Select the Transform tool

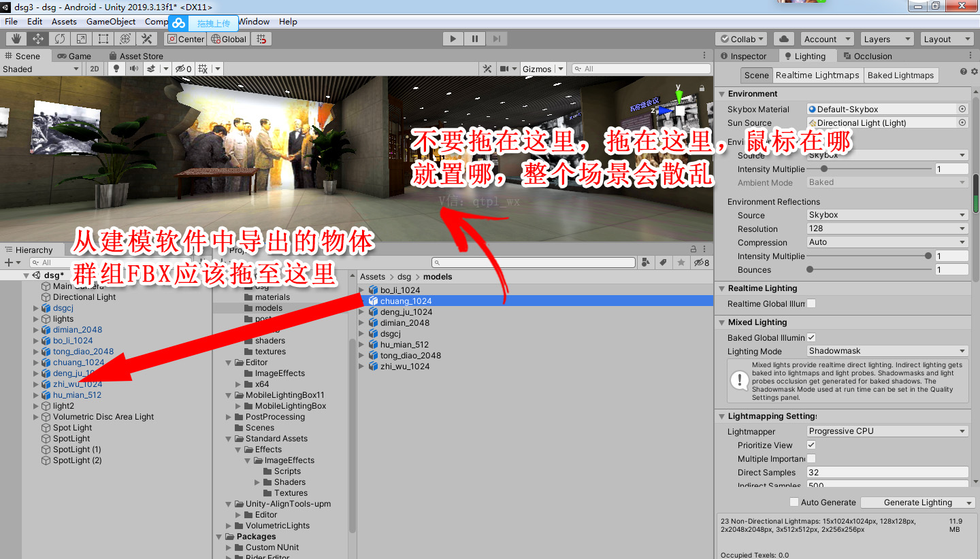click(125, 39)
